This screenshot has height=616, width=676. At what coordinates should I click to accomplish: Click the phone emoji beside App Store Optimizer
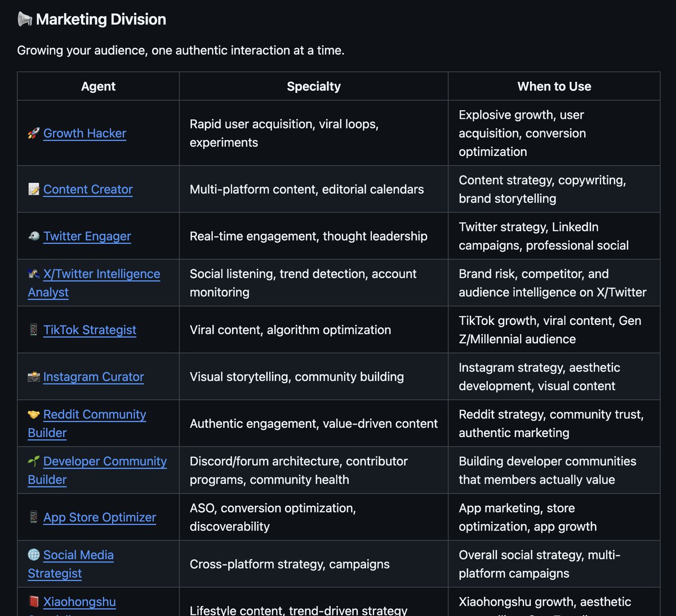pyautogui.click(x=34, y=517)
